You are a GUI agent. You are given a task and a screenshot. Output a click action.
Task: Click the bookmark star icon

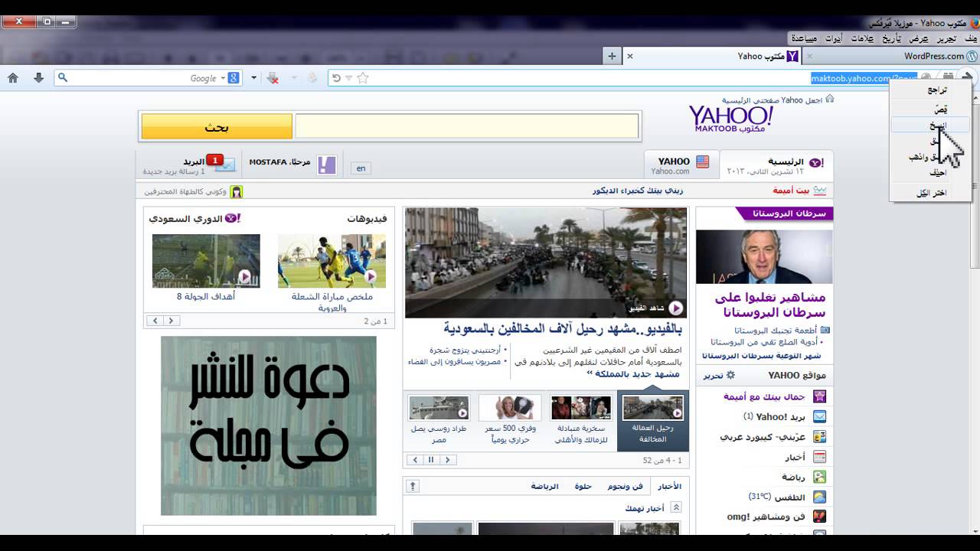(363, 78)
